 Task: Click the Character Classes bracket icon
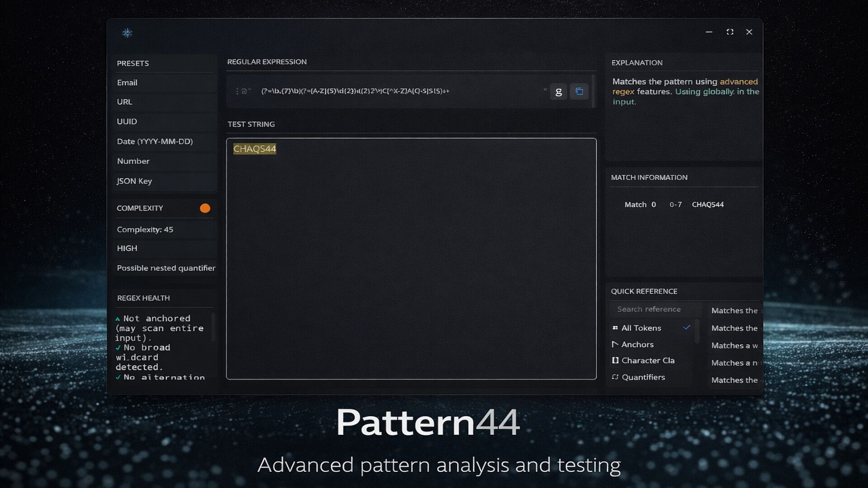click(x=615, y=360)
